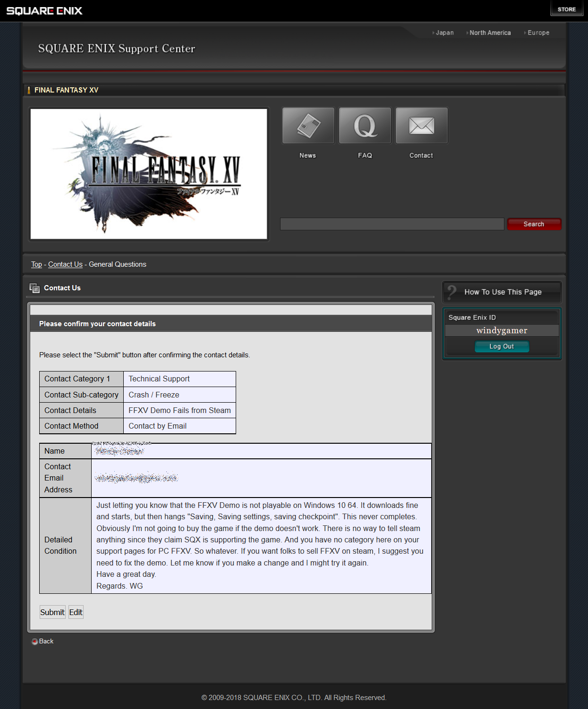
Task: Click into the search text field
Action: click(x=392, y=224)
